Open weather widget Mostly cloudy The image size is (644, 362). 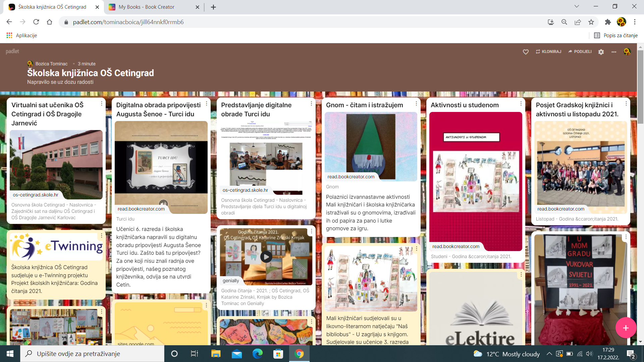pyautogui.click(x=506, y=354)
